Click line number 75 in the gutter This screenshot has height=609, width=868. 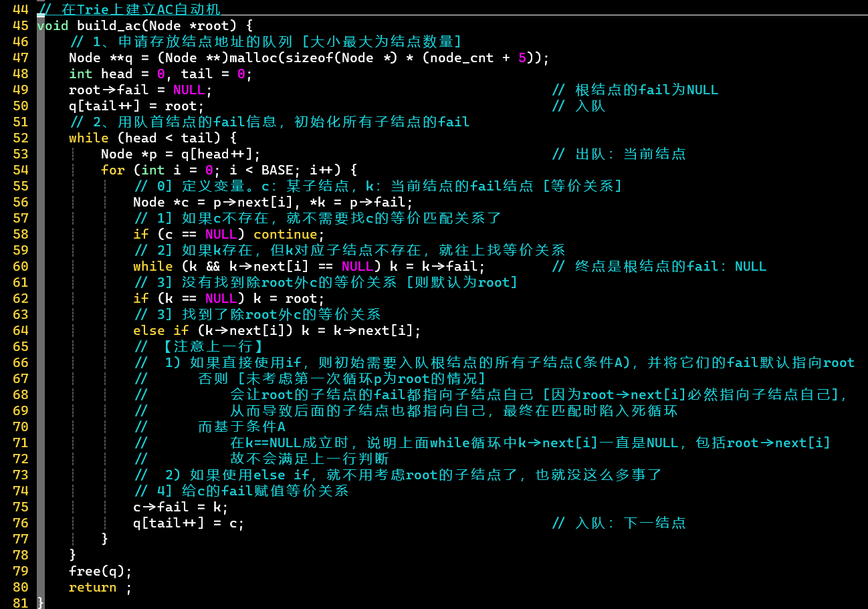[21, 507]
